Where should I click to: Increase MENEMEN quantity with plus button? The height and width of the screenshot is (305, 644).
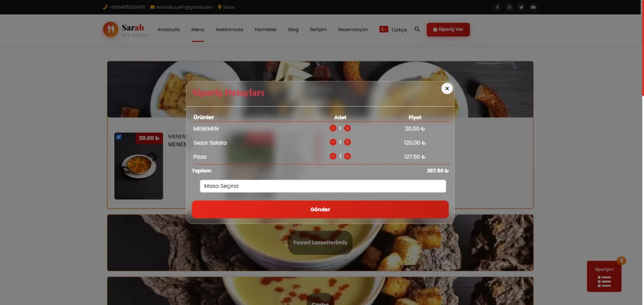click(347, 128)
